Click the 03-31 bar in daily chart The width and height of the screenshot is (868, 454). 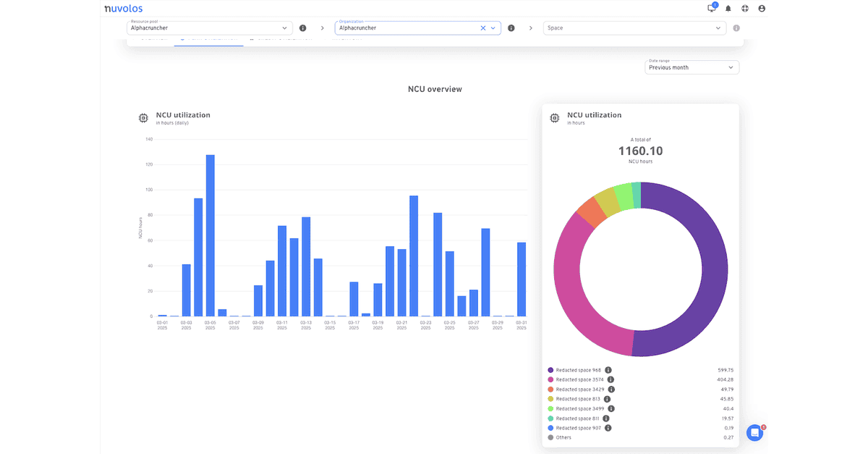coord(522,279)
